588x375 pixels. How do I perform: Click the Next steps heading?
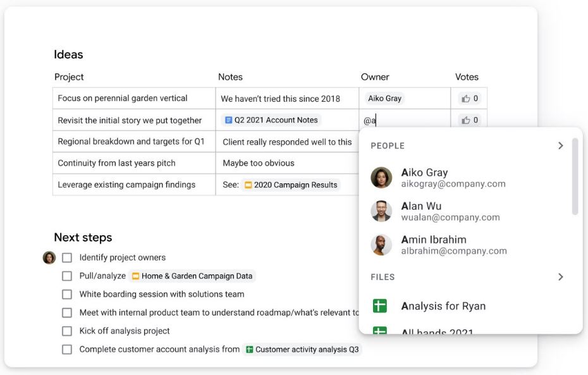[x=83, y=237]
